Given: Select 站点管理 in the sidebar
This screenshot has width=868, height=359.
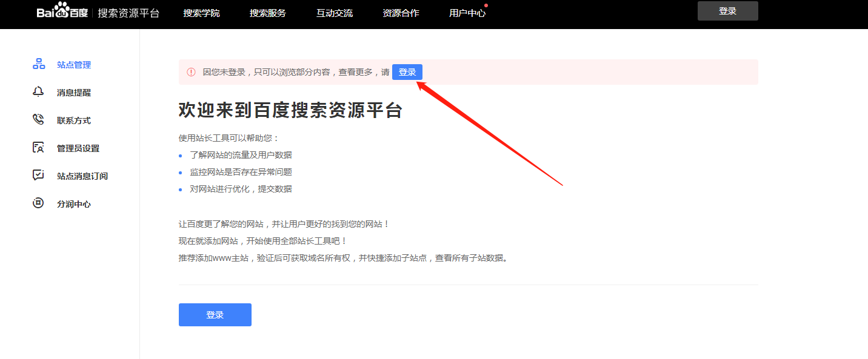Looking at the screenshot, I should tap(74, 65).
